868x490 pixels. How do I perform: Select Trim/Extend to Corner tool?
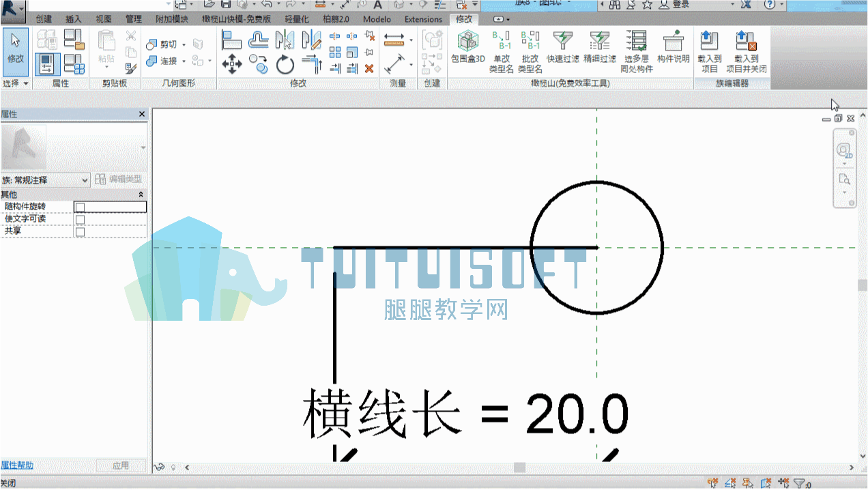click(311, 65)
